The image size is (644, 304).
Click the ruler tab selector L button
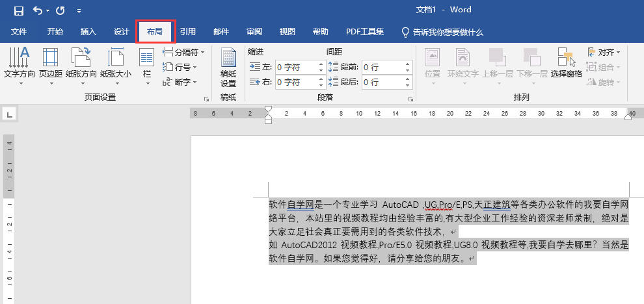10,114
